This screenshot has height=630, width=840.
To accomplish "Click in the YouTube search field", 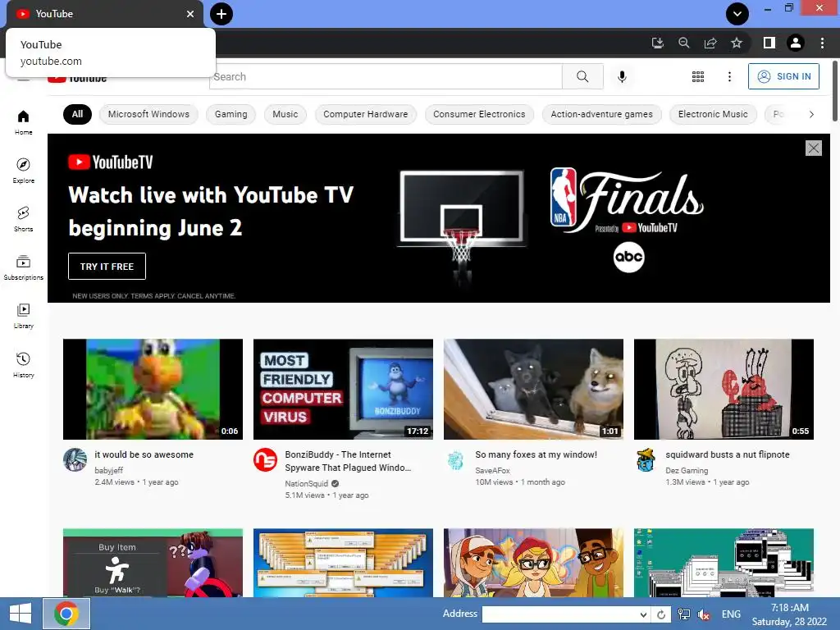I will 386,76.
